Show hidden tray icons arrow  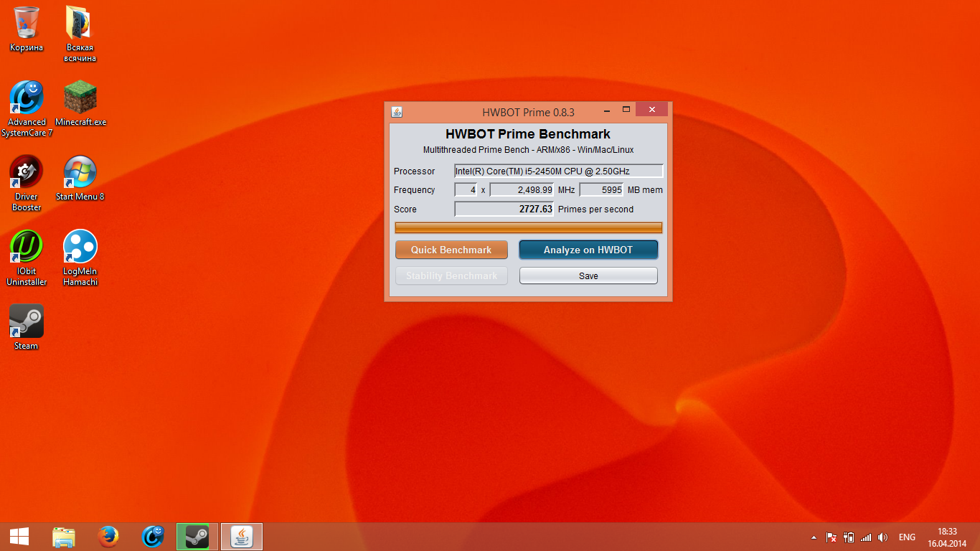(814, 537)
